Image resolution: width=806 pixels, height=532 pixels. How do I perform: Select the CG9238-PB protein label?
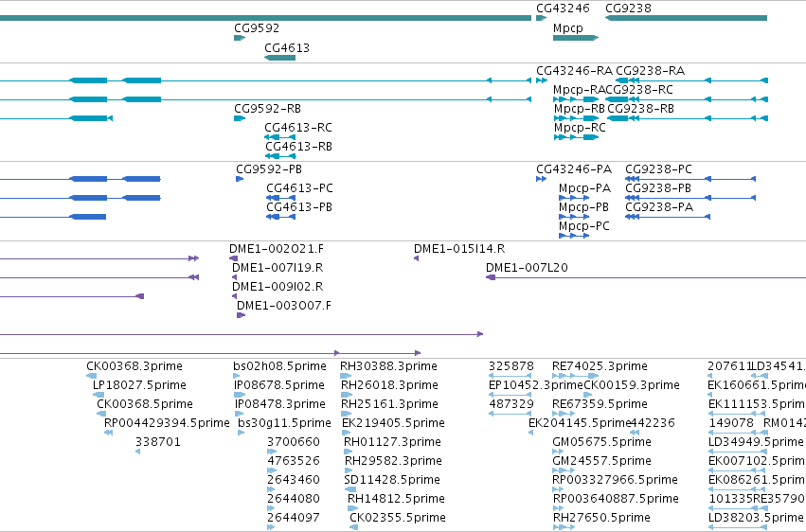[658, 188]
